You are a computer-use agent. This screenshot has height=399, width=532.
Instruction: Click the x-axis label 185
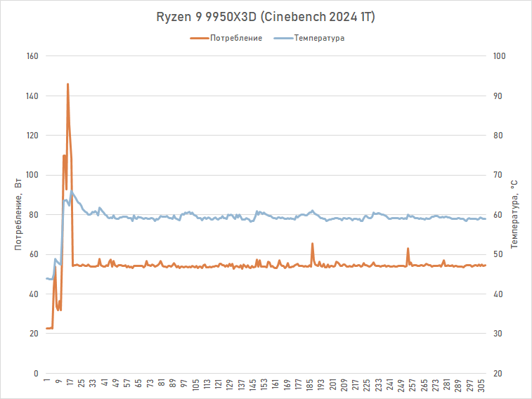tap(310, 385)
